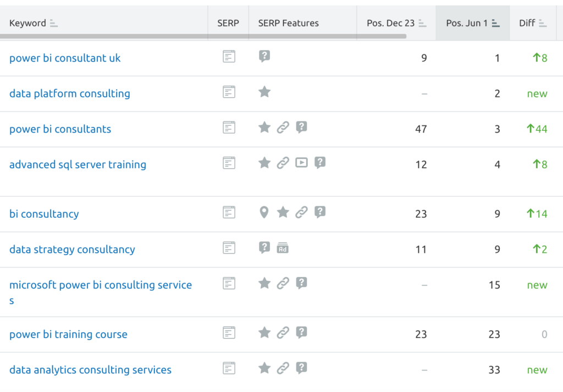Click Diff value 44 for power bi consultants
563x392 pixels.
point(537,129)
